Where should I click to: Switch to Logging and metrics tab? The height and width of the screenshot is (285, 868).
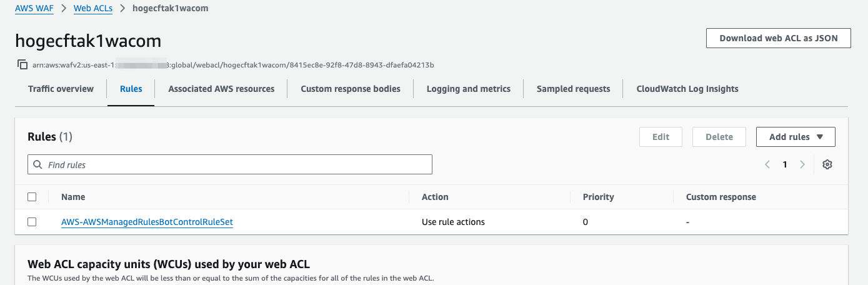[469, 89]
